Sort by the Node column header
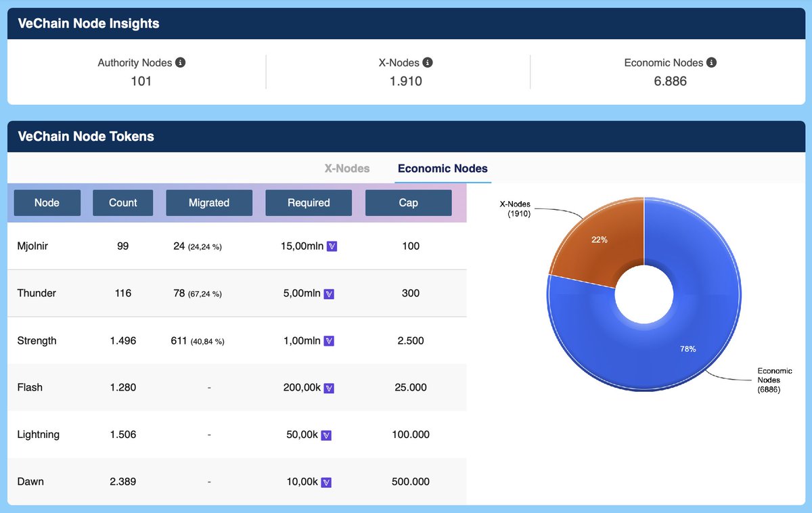 (47, 202)
